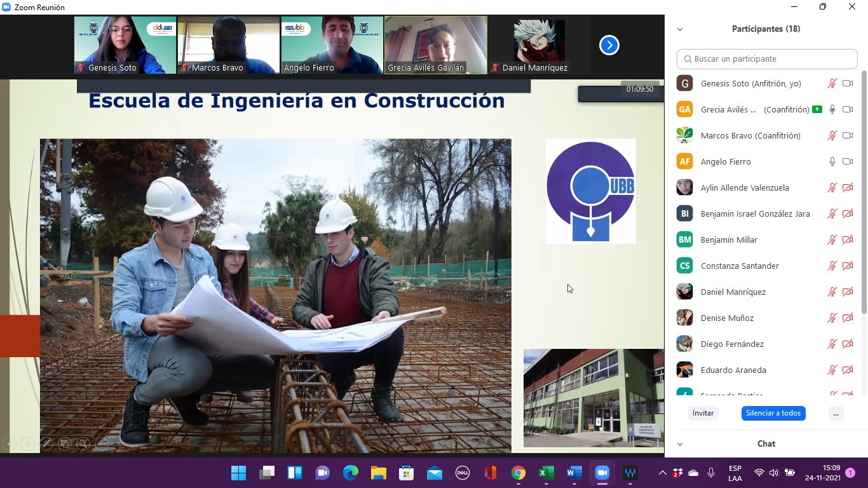868x488 pixels.
Task: Select Eduardo Araneda in participant list
Action: point(733,370)
